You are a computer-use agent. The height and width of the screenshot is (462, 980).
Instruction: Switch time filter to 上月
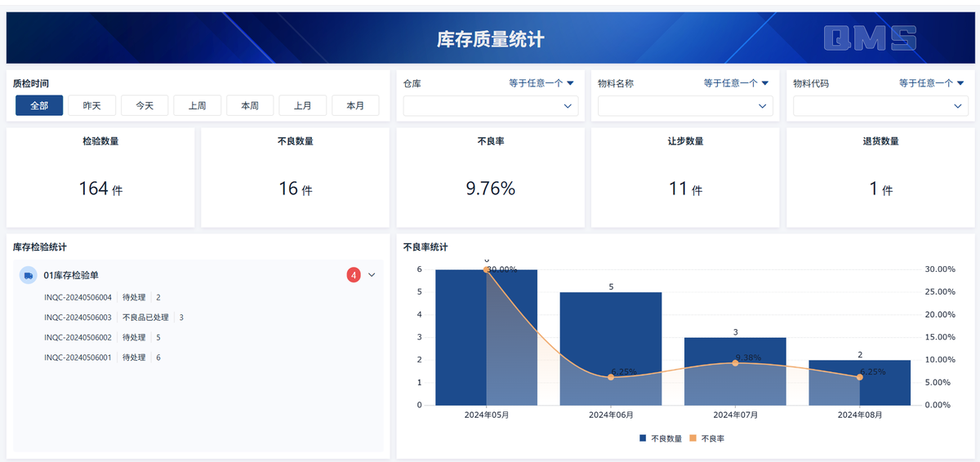[302, 105]
